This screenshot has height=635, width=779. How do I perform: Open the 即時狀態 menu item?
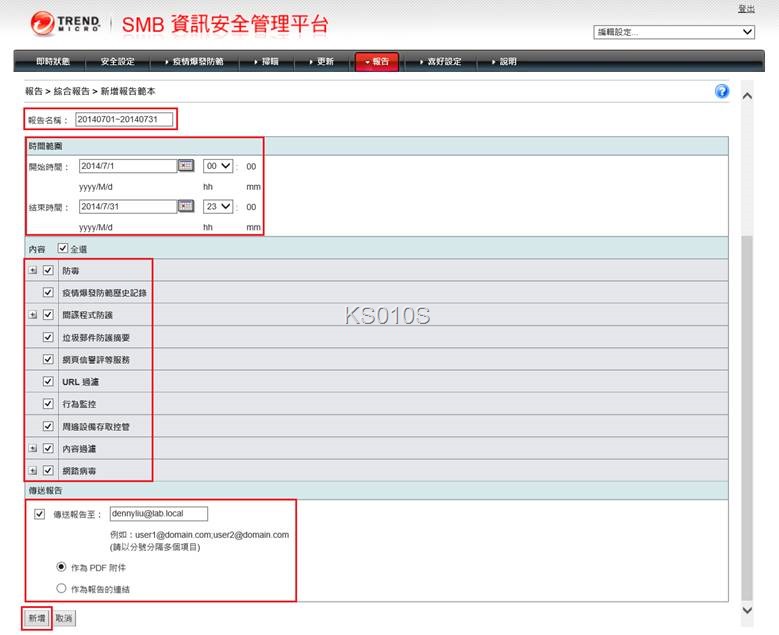click(53, 61)
